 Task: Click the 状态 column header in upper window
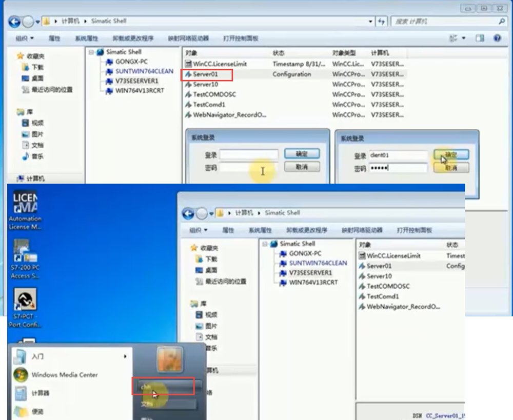pos(279,53)
